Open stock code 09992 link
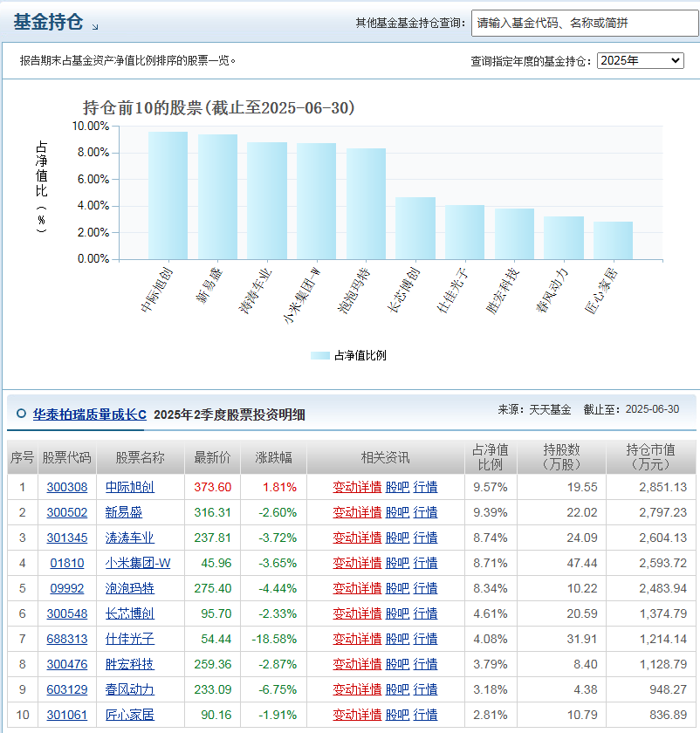The image size is (700, 733). point(67,588)
